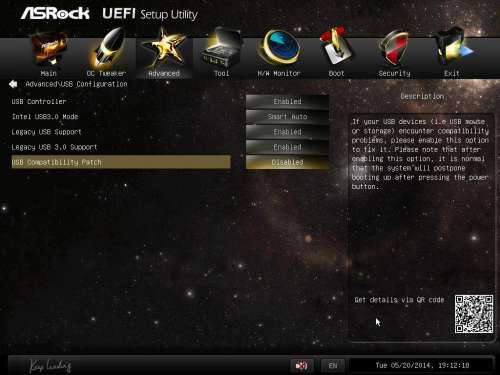Click the EN language button

tap(333, 365)
